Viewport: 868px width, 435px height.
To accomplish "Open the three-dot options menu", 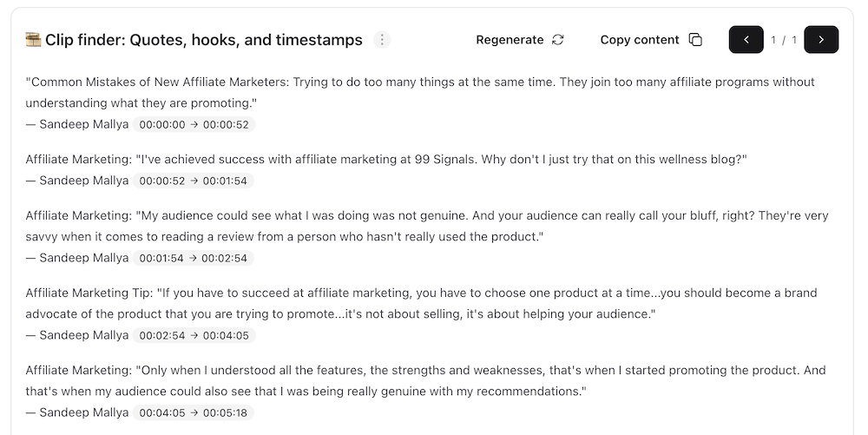I will point(382,40).
